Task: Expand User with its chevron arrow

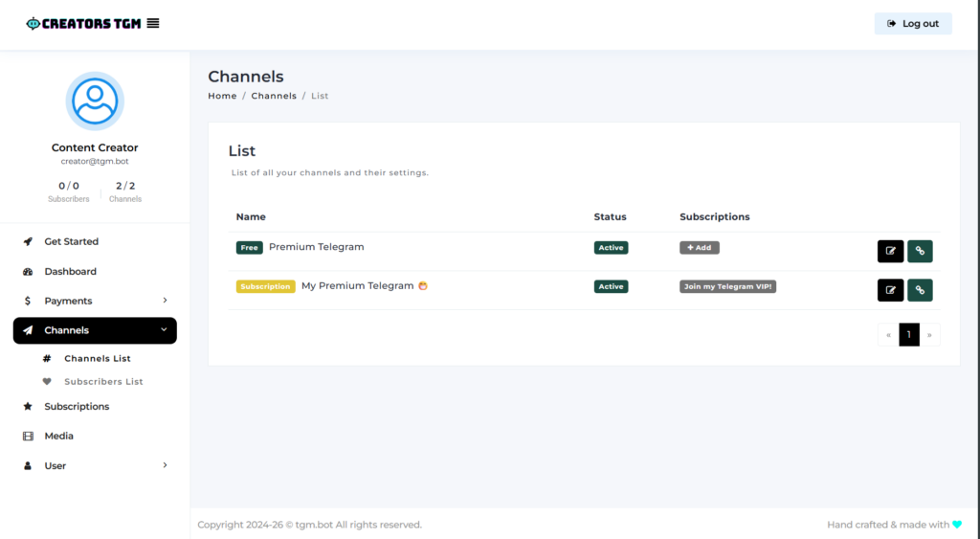Action: pos(165,465)
